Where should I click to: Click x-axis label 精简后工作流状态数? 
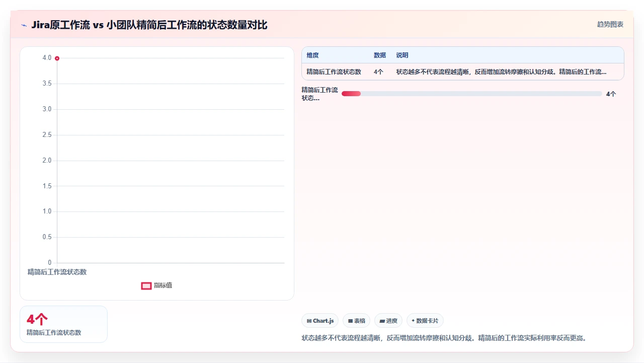coord(57,272)
